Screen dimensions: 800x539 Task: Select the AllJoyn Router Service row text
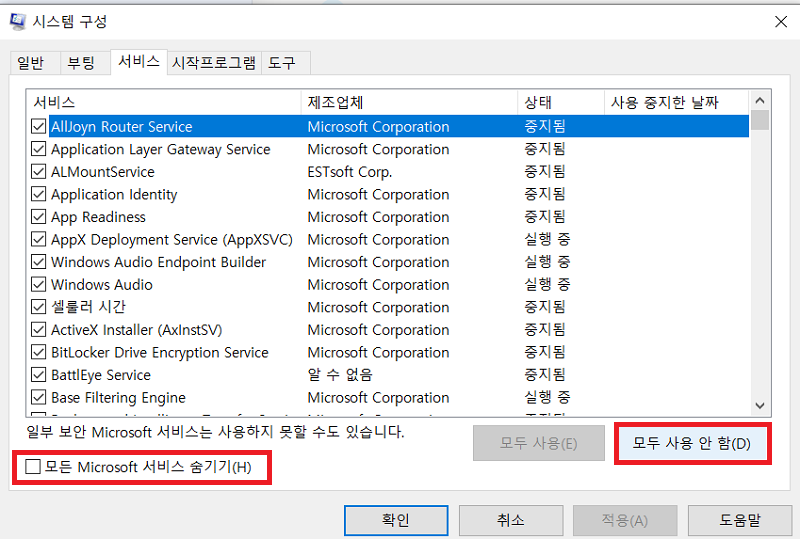coord(121,126)
